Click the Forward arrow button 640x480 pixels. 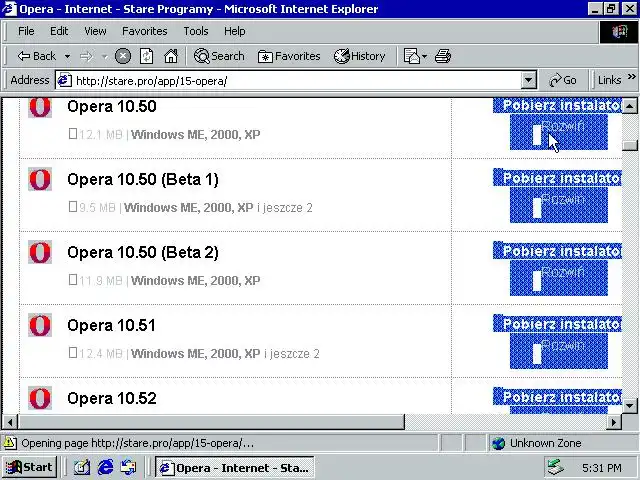click(x=87, y=56)
